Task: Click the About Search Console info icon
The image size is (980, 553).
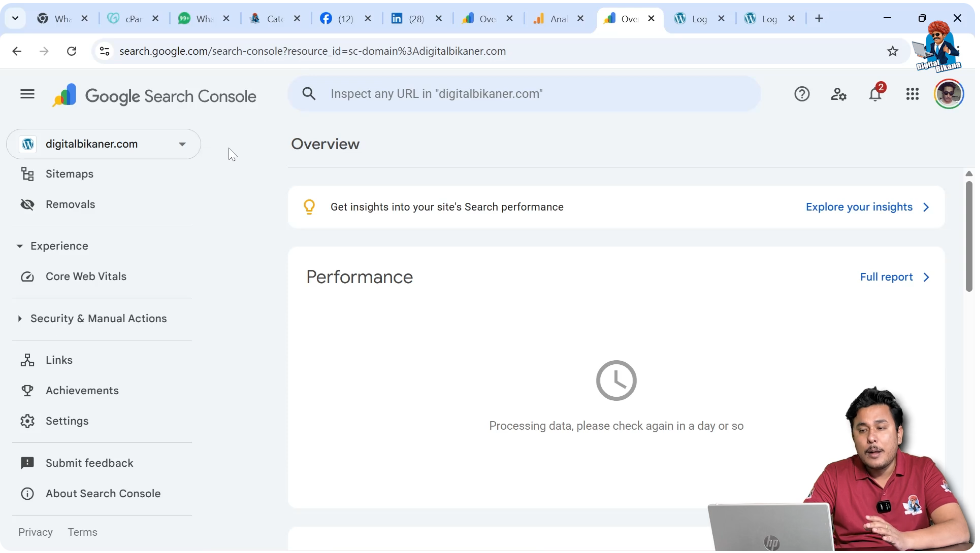Action: click(x=28, y=494)
